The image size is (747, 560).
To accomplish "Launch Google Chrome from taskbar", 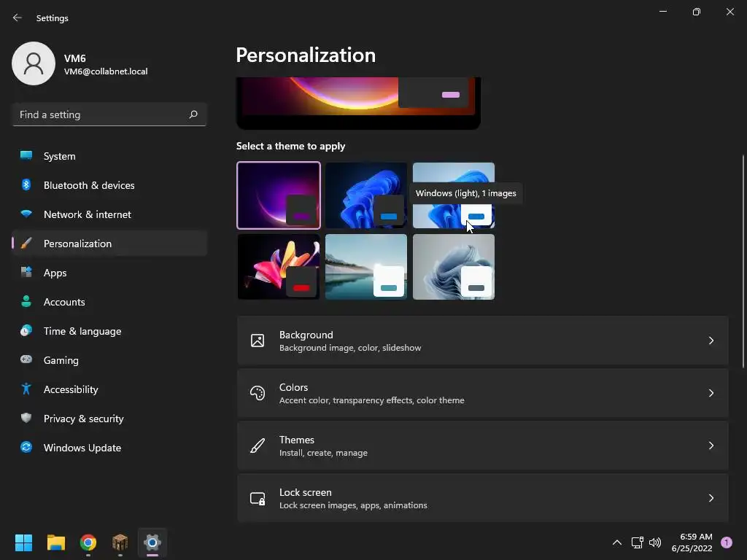I will [x=88, y=542].
